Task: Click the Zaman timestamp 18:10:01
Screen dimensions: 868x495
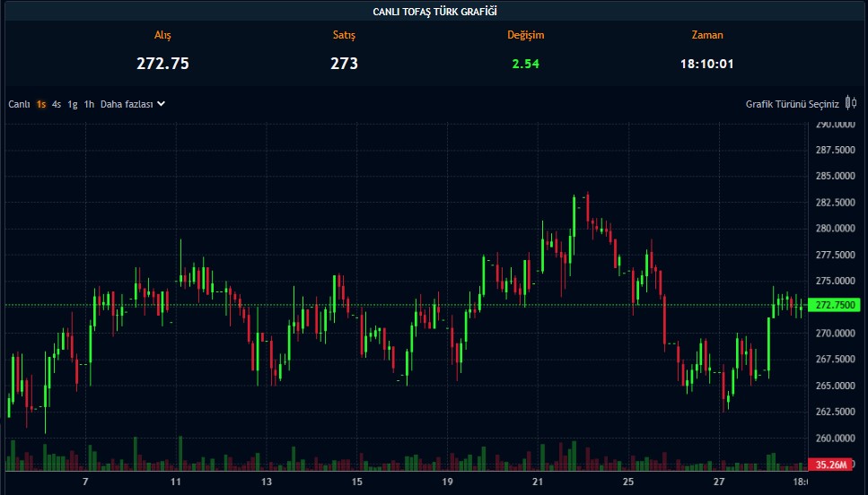Action: tap(707, 64)
